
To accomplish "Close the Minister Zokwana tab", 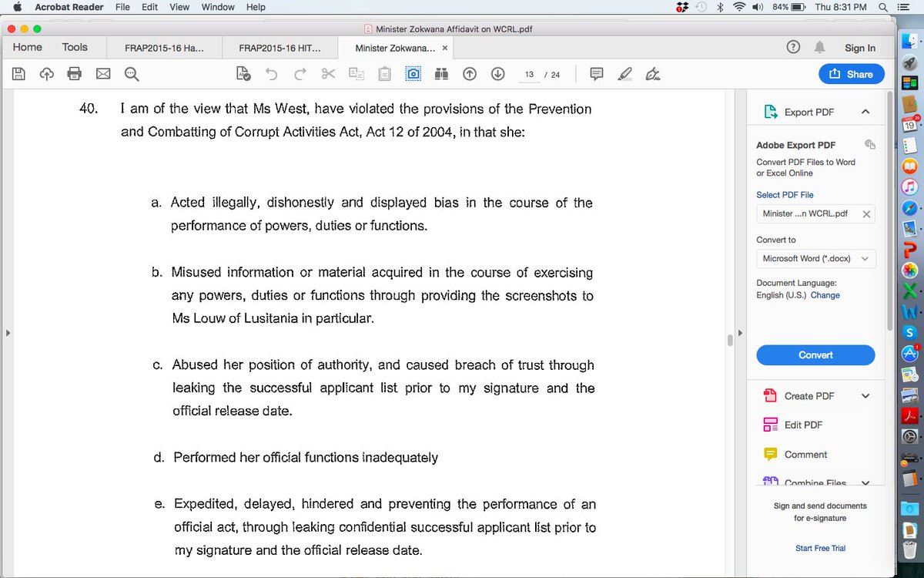I will click(x=444, y=48).
